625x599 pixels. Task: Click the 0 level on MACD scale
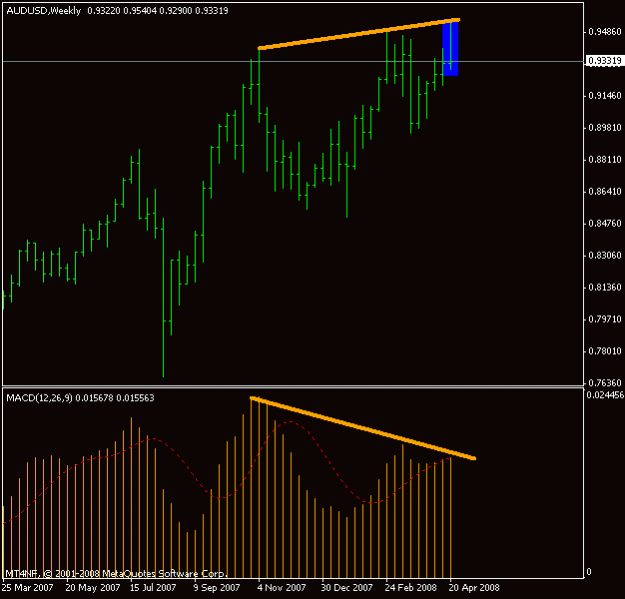click(589, 572)
